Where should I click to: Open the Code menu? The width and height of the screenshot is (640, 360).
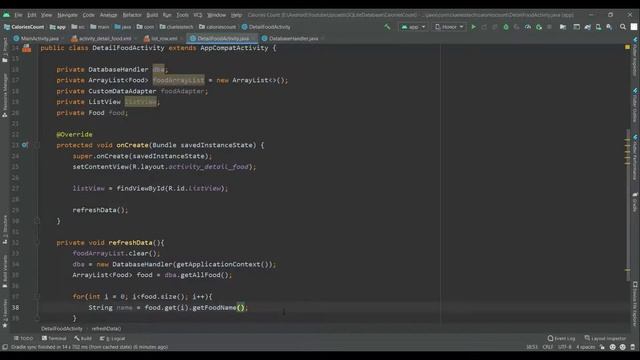click(x=89, y=15)
